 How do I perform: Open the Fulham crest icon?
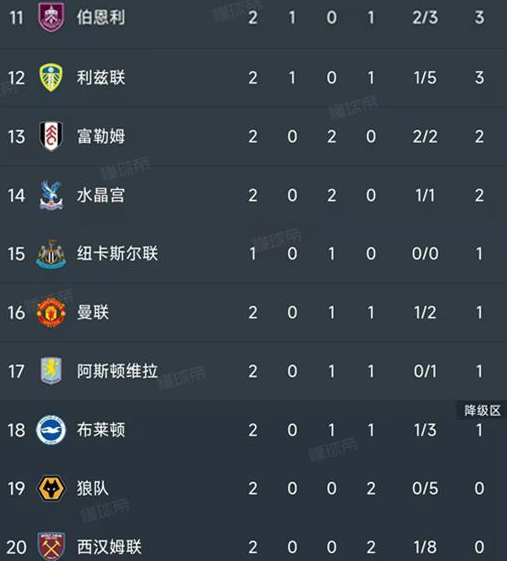tap(51, 136)
